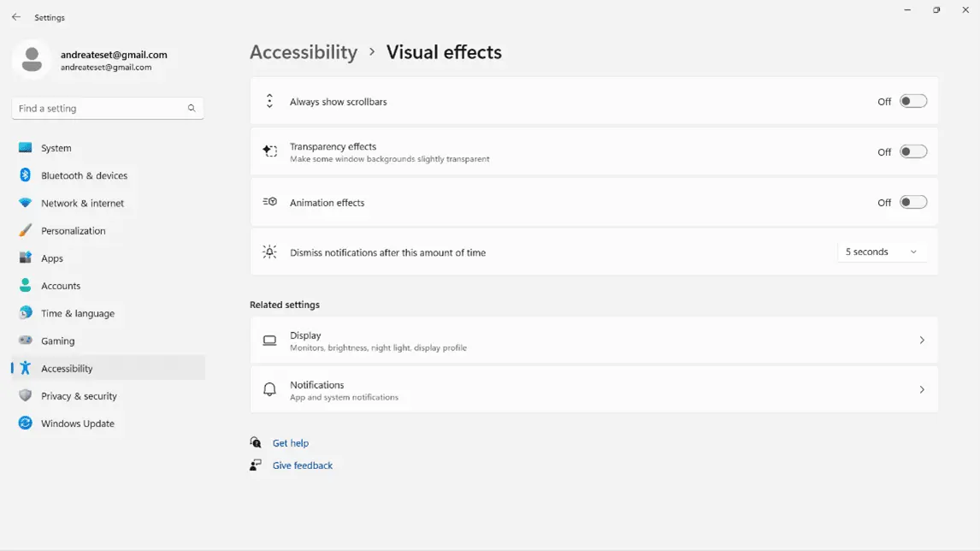
Task: Click the Gaming controller icon
Action: coord(25,341)
